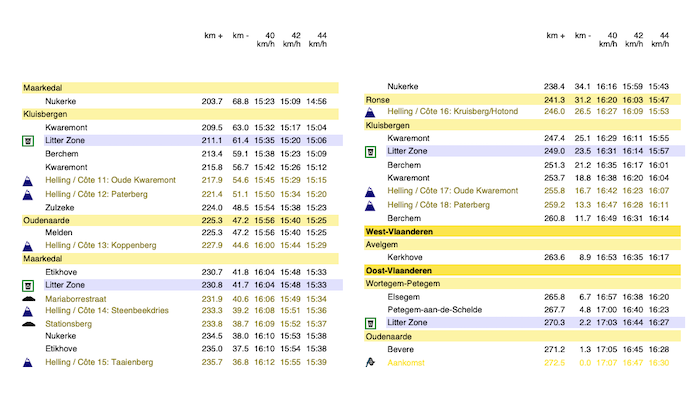Click the litter bin icon at km 211.1
Image resolution: width=700 pixels, height=394 pixels.
28,141
